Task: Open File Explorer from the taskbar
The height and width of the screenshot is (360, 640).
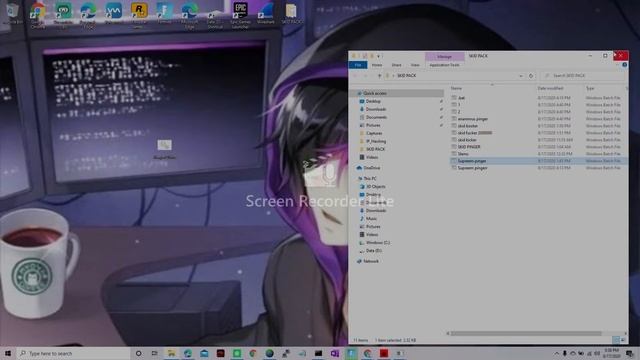Action: click(171, 353)
